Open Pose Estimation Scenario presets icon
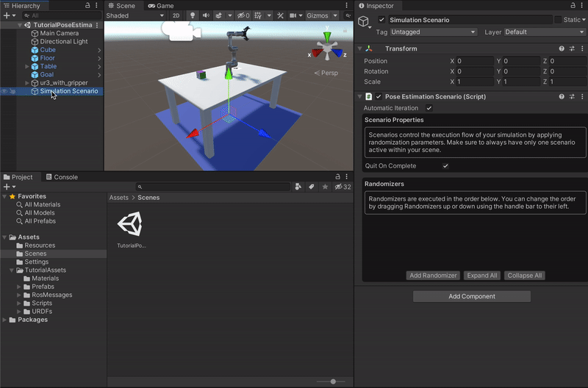The height and width of the screenshot is (388, 588). [572, 96]
